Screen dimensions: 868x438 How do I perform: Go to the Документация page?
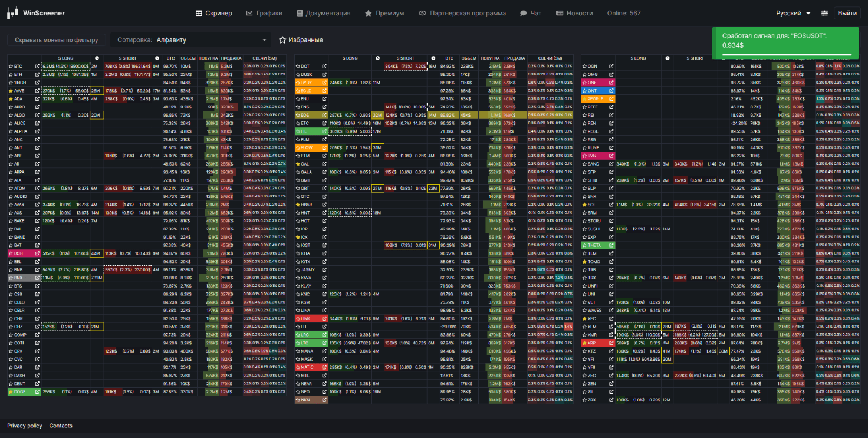[x=323, y=13]
